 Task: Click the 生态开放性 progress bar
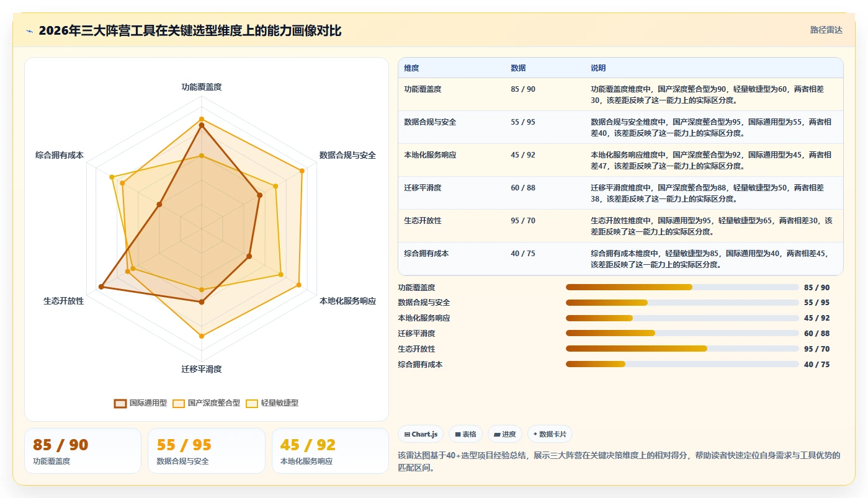click(x=682, y=349)
